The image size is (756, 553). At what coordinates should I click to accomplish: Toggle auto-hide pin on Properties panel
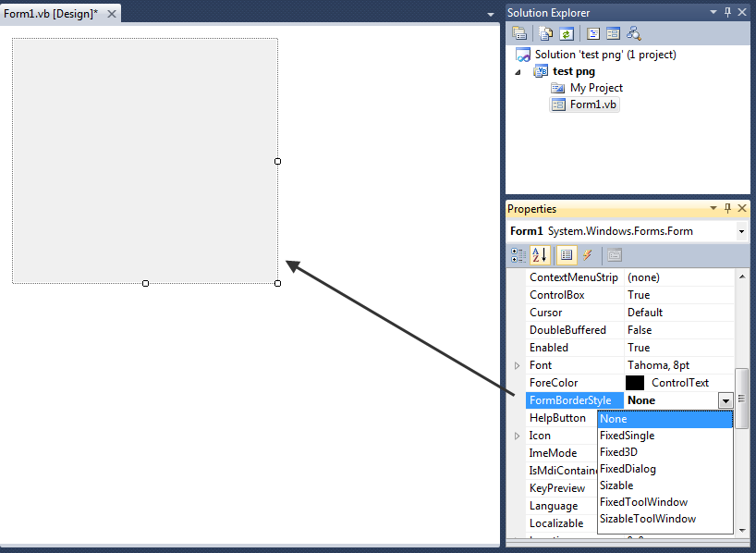(x=727, y=209)
